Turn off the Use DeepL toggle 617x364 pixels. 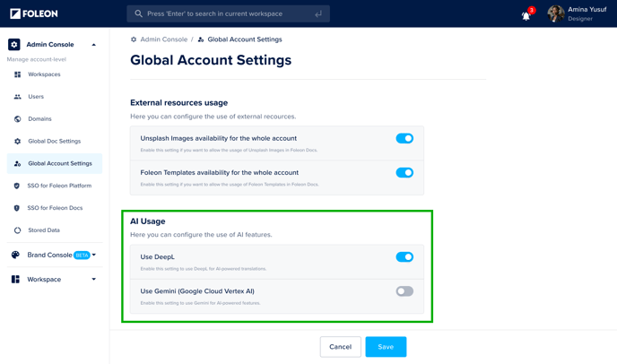click(x=404, y=257)
